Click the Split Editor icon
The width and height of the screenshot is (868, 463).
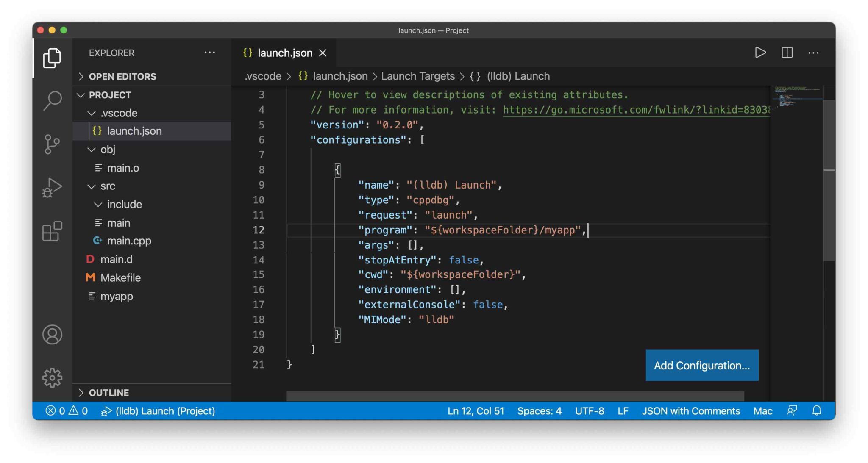click(x=787, y=53)
